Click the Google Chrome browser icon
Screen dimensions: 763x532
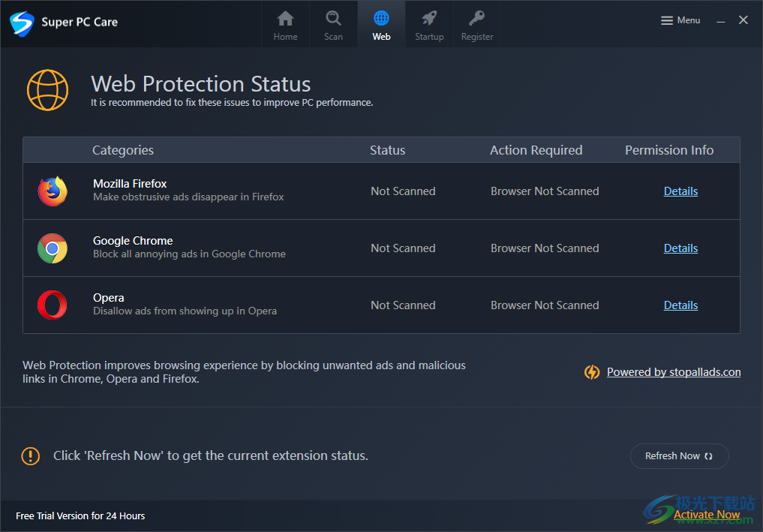click(53, 248)
